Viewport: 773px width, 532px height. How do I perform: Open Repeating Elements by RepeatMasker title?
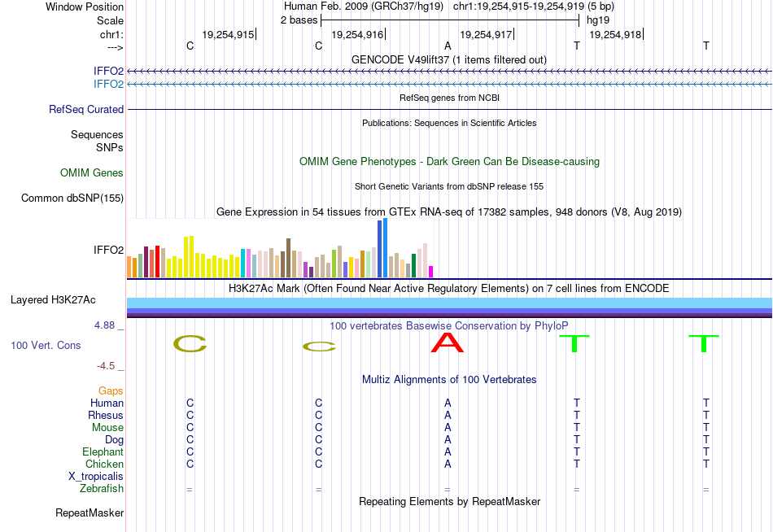click(449, 501)
